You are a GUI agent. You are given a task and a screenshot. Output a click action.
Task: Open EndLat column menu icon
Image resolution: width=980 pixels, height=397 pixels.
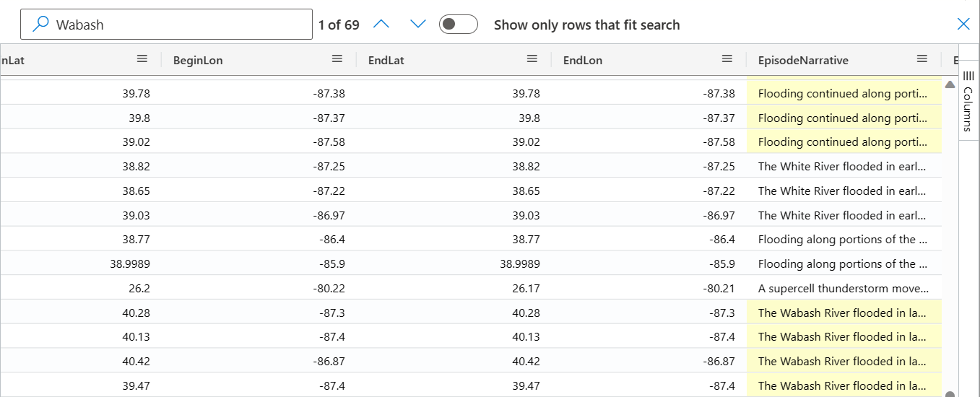532,59
